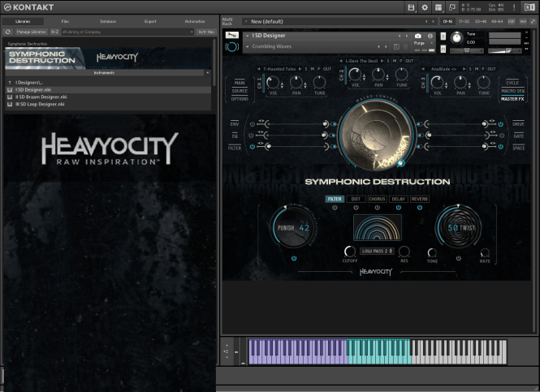Open the Purge dropdown menu
540x392 pixels.
[432, 43]
